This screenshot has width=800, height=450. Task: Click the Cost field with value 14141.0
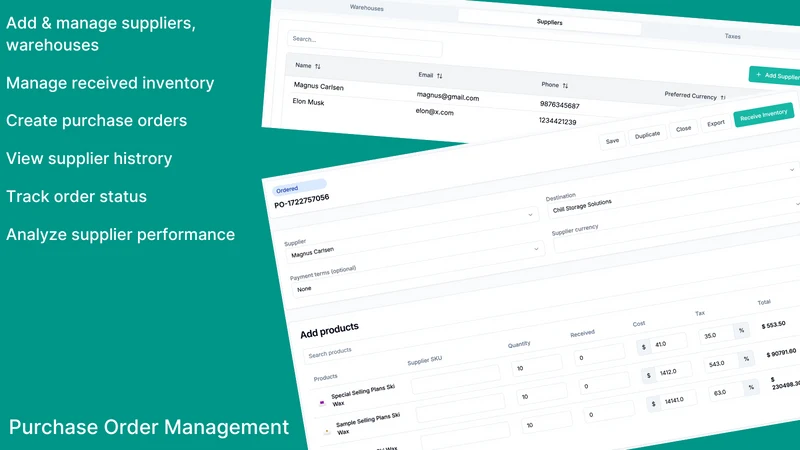(x=678, y=400)
